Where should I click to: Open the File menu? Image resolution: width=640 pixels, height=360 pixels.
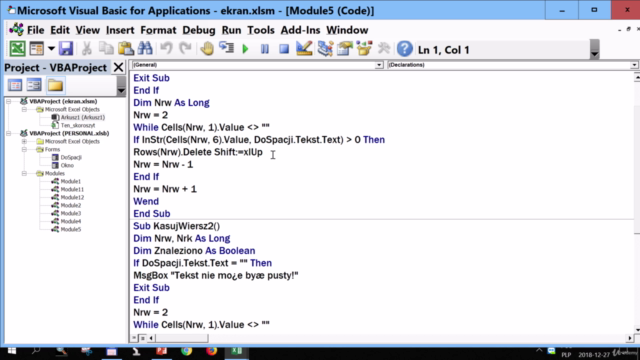coord(36,30)
